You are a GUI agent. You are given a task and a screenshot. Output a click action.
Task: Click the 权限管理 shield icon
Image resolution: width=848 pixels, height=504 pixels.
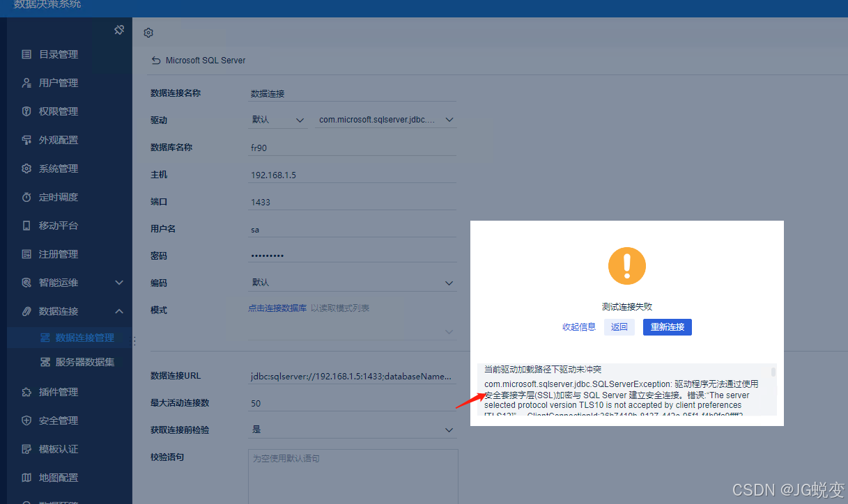(x=26, y=111)
